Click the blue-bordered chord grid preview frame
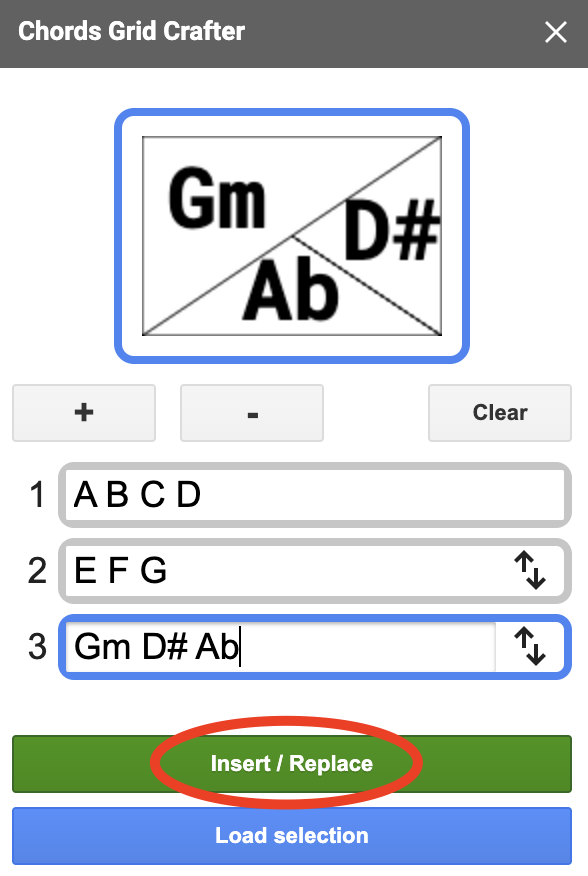Screen dimensions: 588x876 pyautogui.click(x=292, y=236)
